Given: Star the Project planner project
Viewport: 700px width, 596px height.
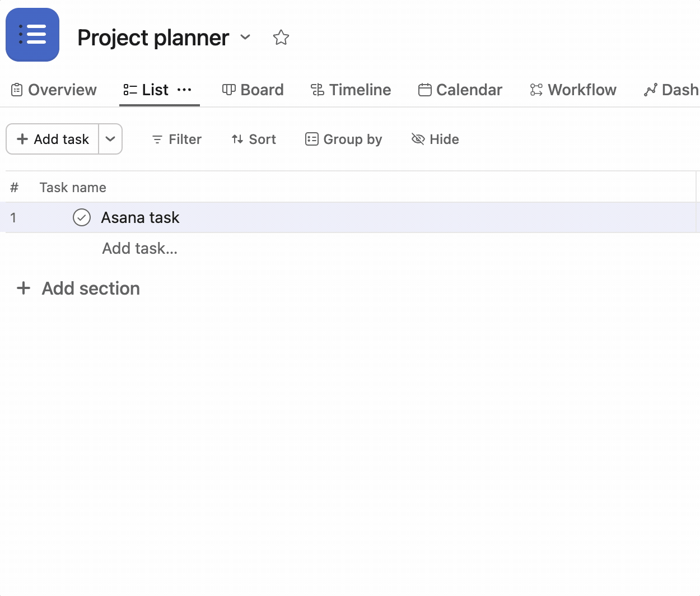Looking at the screenshot, I should pos(281,38).
